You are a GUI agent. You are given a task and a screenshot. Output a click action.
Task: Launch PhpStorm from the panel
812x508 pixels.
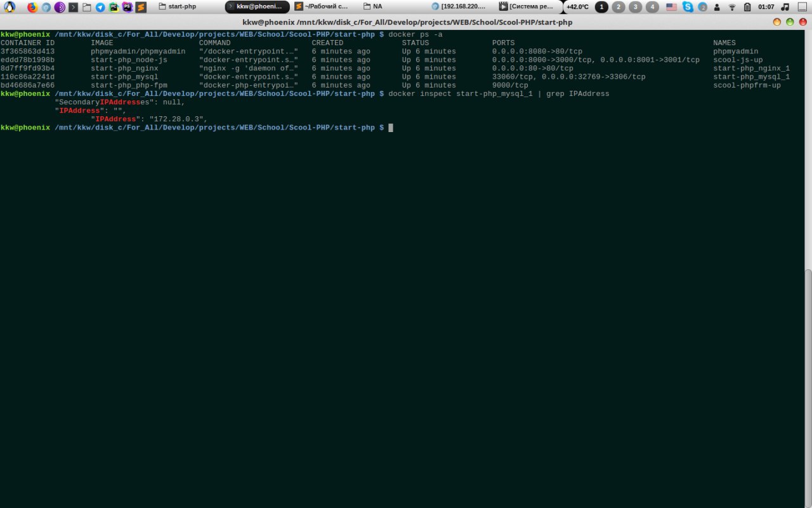pos(128,7)
